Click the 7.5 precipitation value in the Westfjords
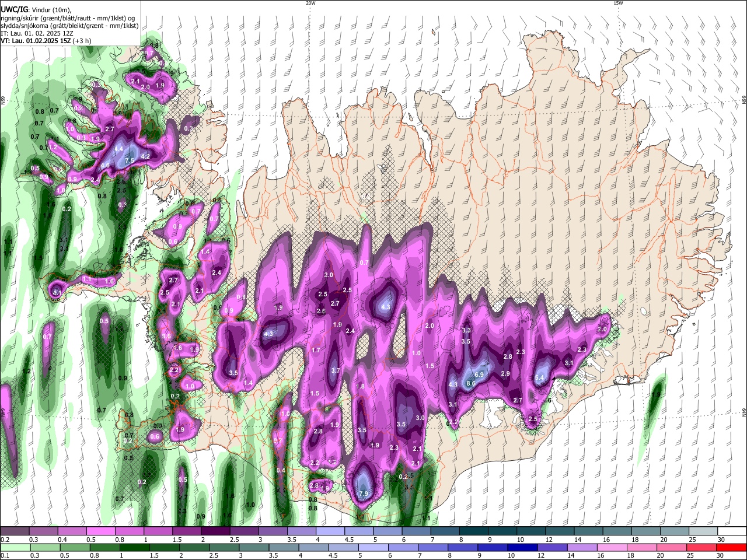This screenshot has height=560, width=747. click(x=130, y=160)
